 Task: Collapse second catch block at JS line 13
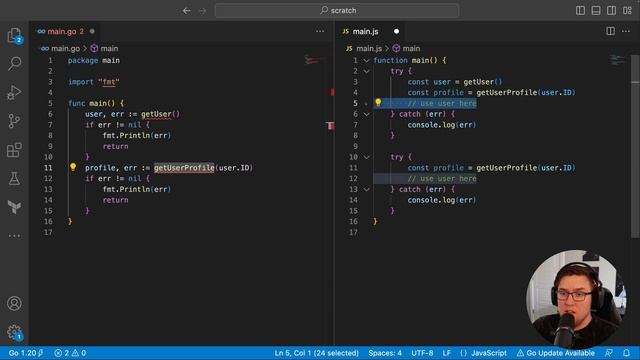[x=367, y=189]
